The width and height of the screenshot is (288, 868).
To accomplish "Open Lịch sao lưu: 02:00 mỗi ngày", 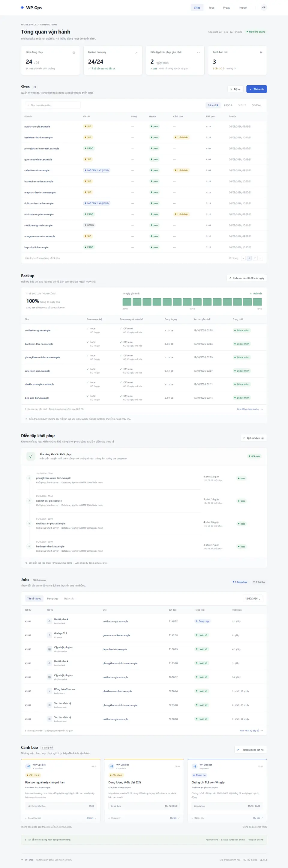I will point(247,278).
